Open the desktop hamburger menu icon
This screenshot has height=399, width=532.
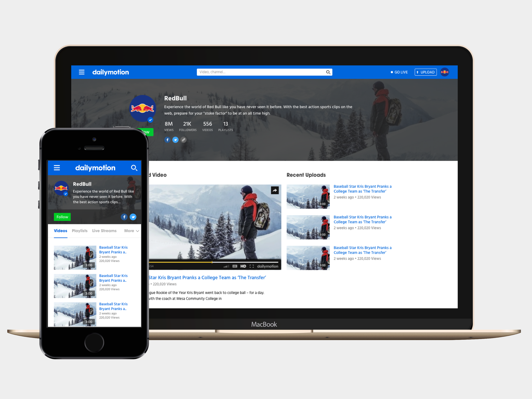coord(82,72)
